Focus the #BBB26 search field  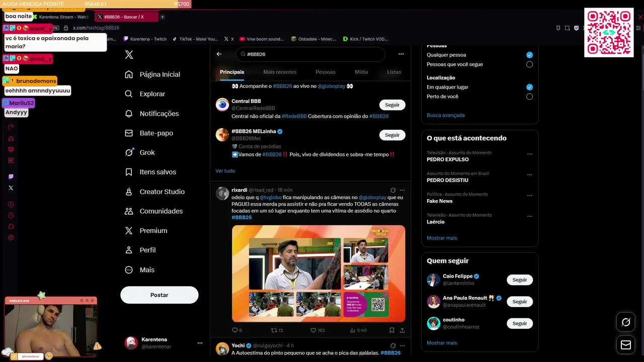pos(310,54)
